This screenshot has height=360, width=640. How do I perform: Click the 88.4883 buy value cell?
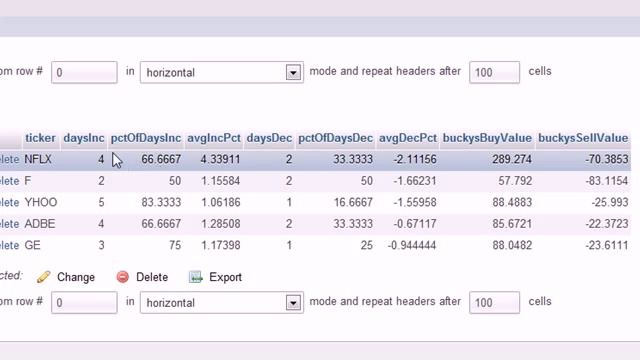(512, 202)
